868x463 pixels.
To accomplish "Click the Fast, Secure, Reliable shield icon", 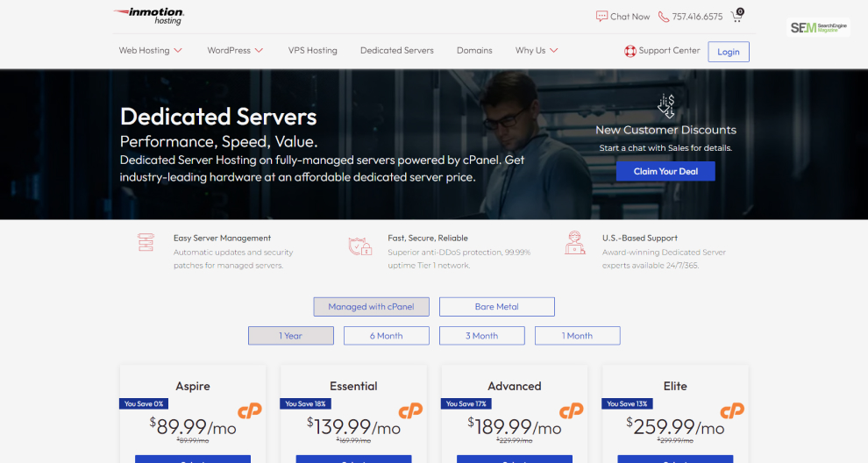I will (359, 246).
